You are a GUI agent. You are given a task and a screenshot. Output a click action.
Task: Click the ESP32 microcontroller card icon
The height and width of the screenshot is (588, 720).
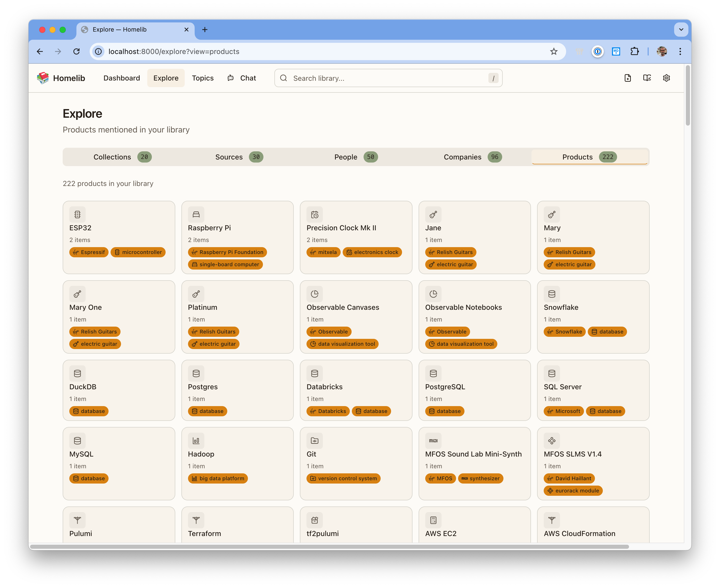(77, 215)
